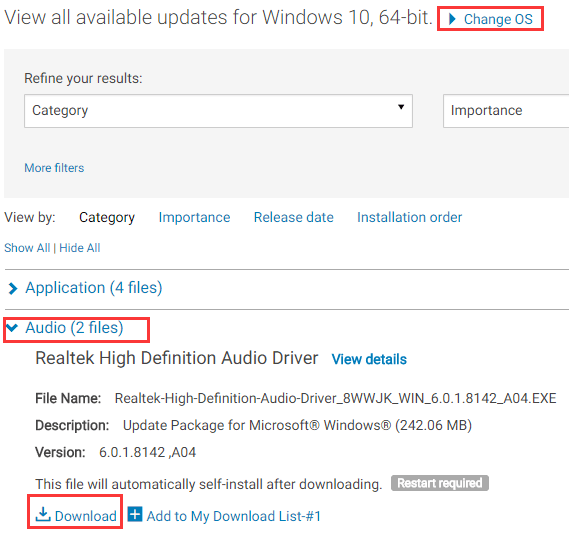Click the Download link text
The image size is (569, 534).
coord(86,516)
